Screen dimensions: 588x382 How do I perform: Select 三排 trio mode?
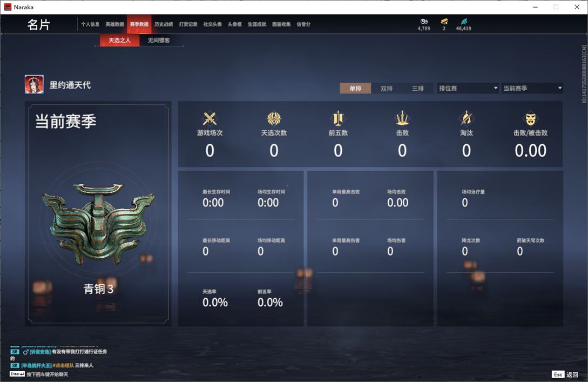[x=418, y=88]
